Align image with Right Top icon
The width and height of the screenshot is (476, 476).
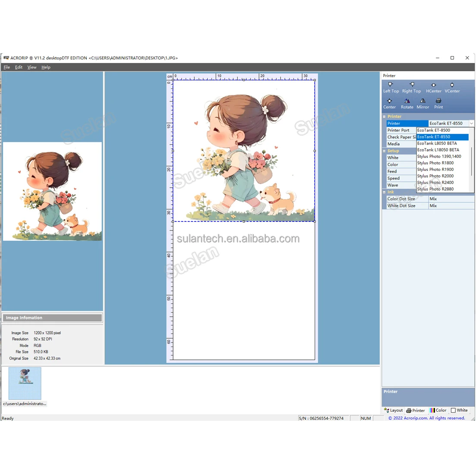pos(411,87)
